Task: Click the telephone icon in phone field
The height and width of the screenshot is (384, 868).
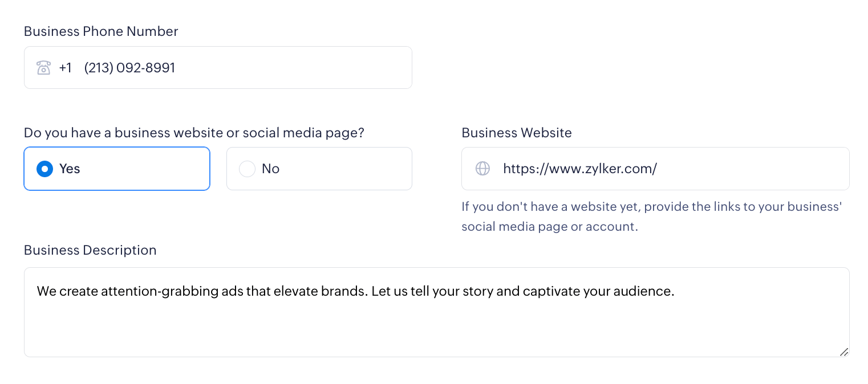Action: click(x=44, y=68)
